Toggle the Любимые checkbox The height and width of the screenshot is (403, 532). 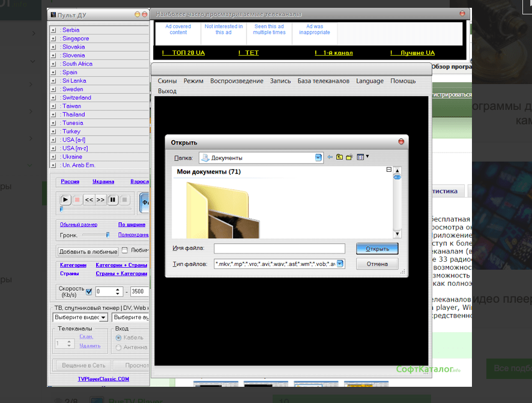[125, 250]
